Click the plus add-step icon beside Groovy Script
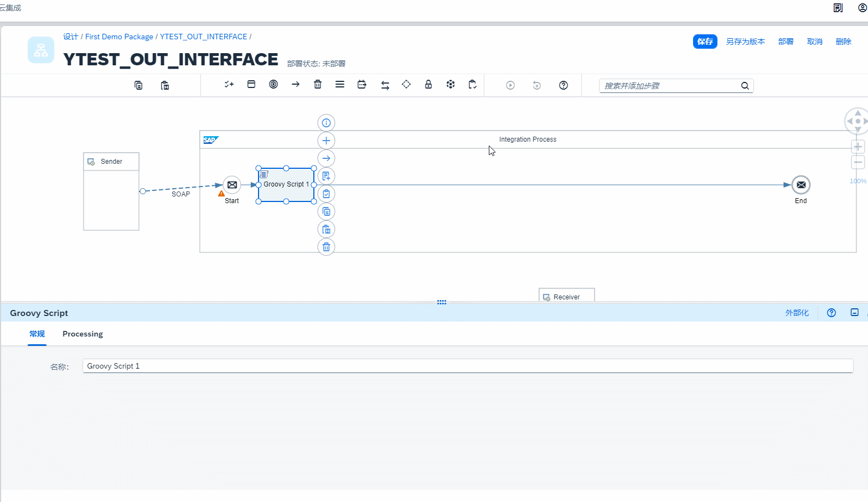 point(326,141)
